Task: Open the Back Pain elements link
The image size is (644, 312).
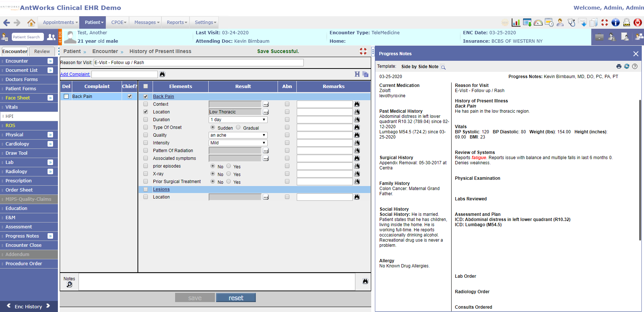Action: pyautogui.click(x=164, y=97)
